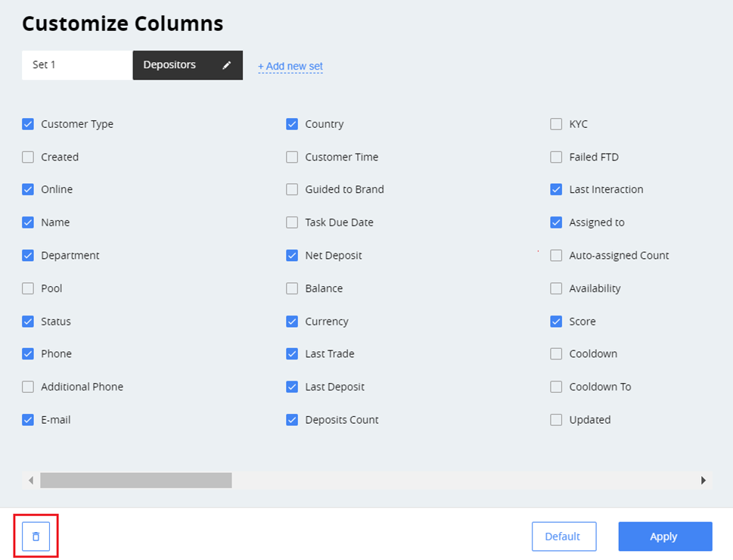733x560 pixels.
Task: Click the right scroll arrow
Action: tap(703, 481)
